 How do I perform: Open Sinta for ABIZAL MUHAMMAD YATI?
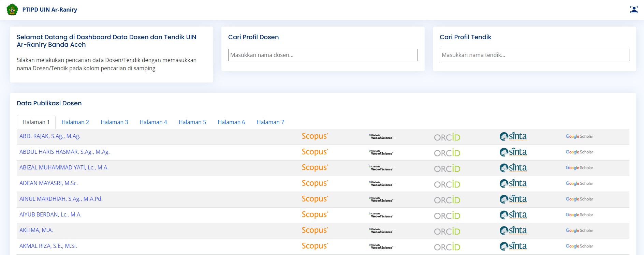(513, 168)
